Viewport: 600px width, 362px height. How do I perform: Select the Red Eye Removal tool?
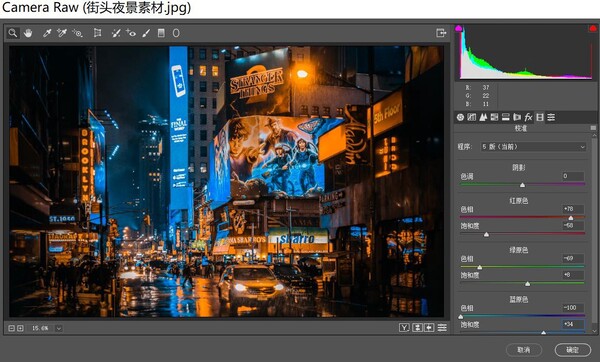(x=131, y=33)
